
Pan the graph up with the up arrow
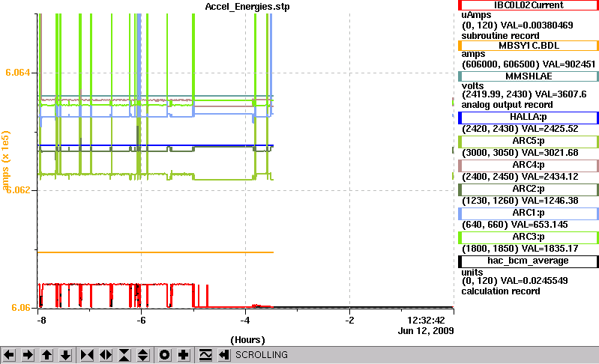[46, 355]
